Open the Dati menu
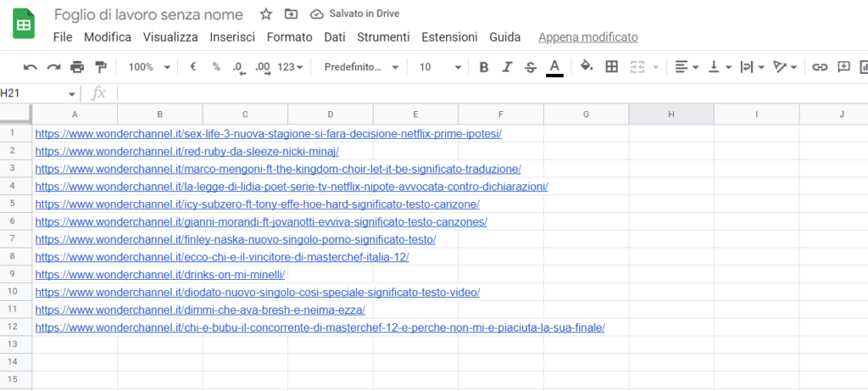The image size is (868, 391). pos(335,37)
